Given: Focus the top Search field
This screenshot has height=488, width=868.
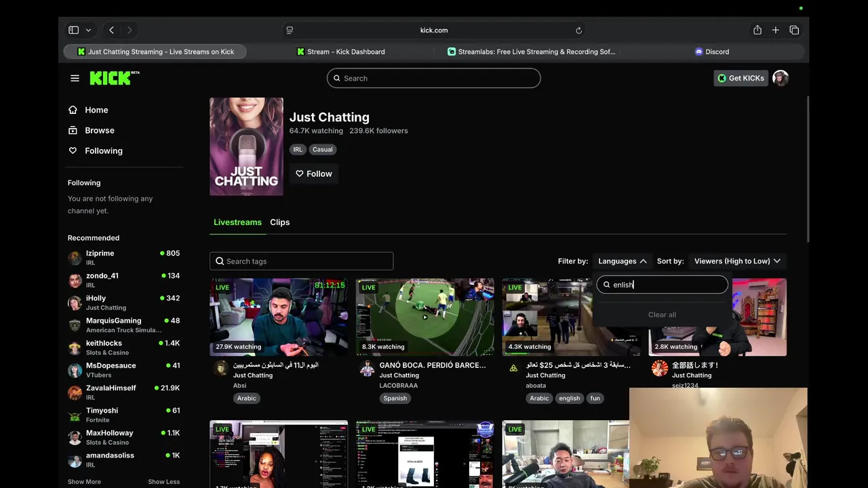Looking at the screenshot, I should [x=434, y=78].
